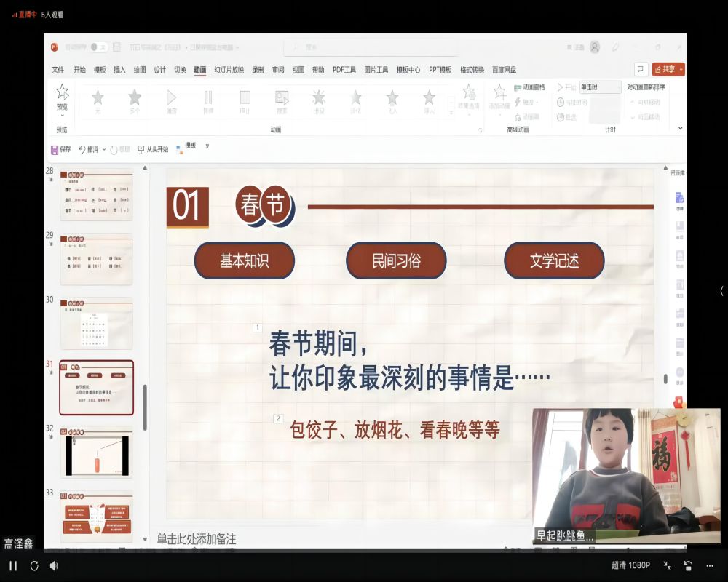Click the slide panel scrollbar thumb

[x=145, y=407]
